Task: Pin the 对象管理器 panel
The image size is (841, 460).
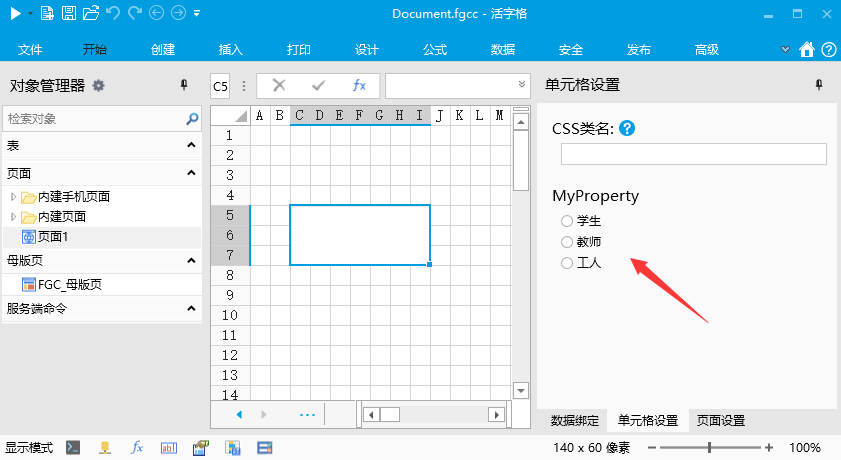Action: pyautogui.click(x=184, y=85)
